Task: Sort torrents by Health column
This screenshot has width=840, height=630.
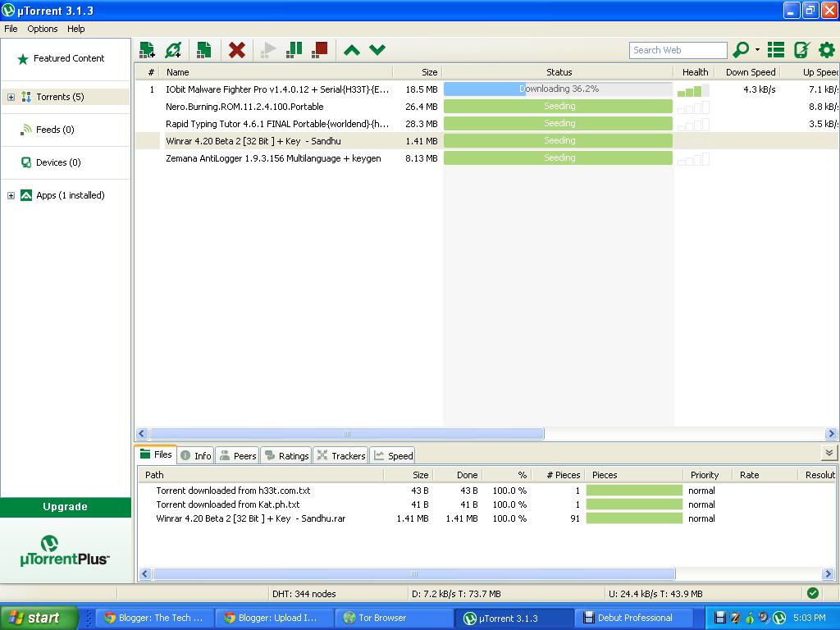Action: (695, 72)
